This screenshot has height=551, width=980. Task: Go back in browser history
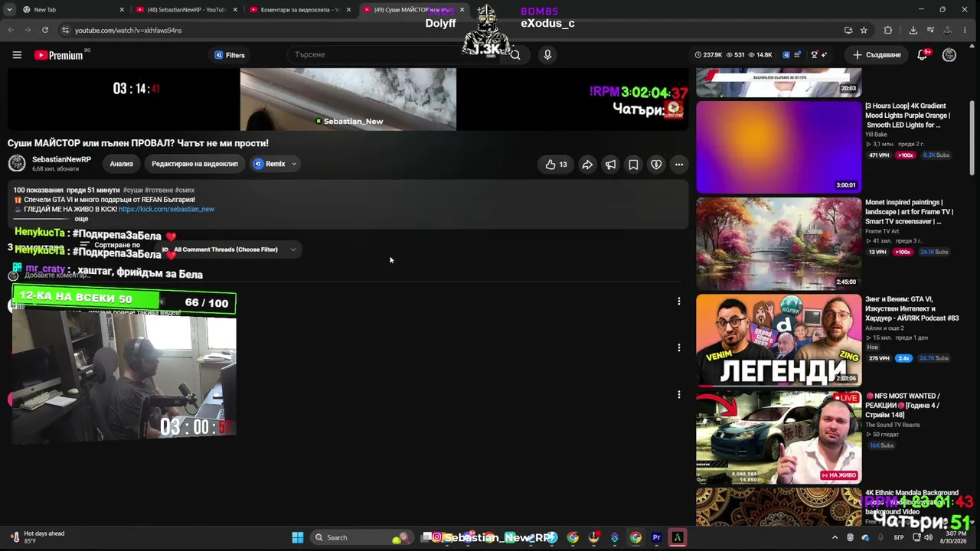[11, 30]
